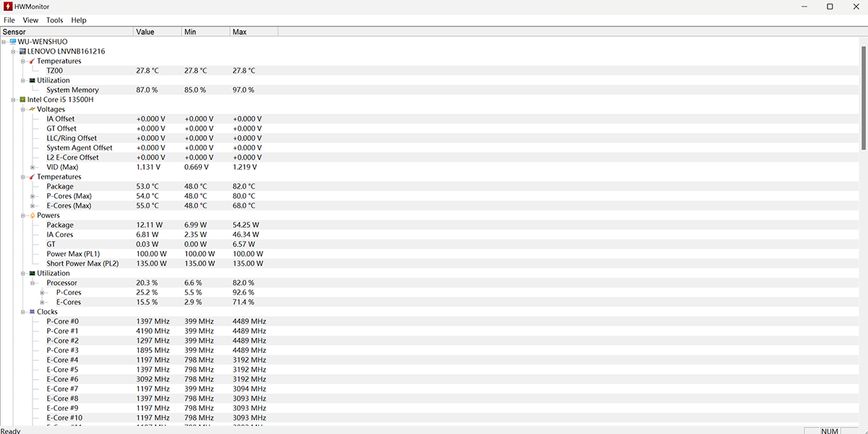The image size is (868, 434).
Task: Click the CPU Temperatures thermometer icon
Action: 32,177
